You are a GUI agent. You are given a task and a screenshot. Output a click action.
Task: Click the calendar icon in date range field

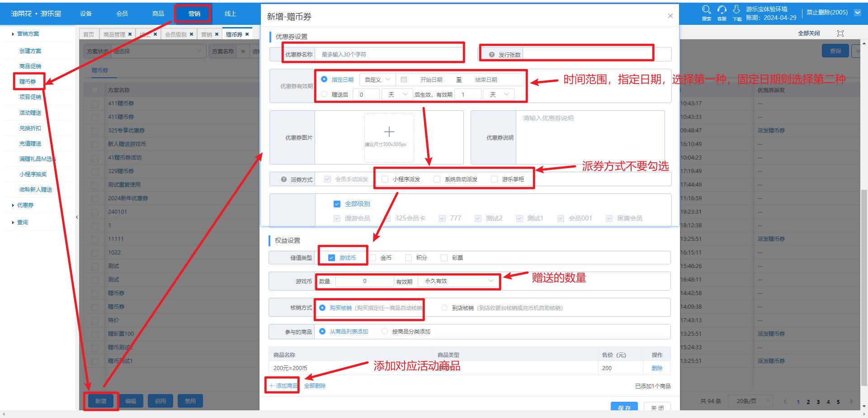tap(404, 80)
